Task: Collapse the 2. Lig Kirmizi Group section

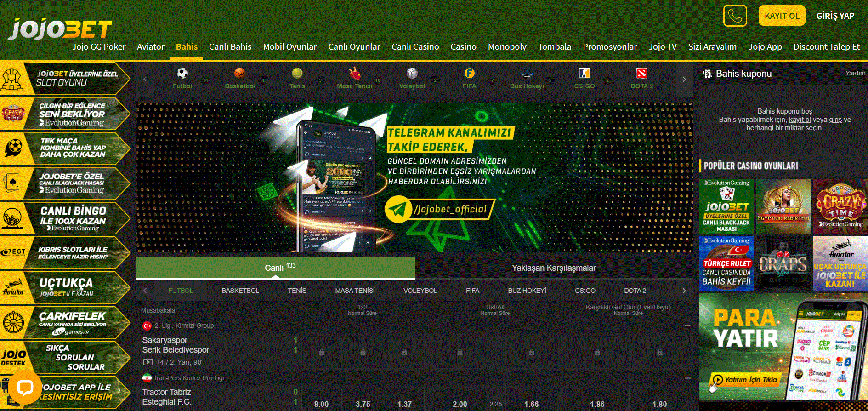Action: tap(687, 325)
